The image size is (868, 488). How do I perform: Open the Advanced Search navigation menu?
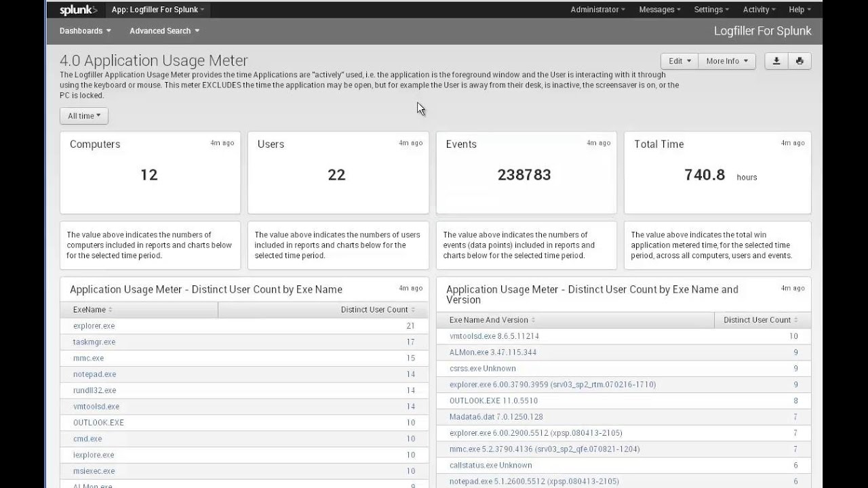164,31
